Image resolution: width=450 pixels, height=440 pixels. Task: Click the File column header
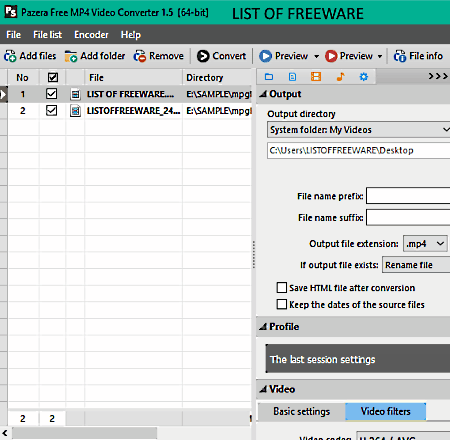click(133, 77)
